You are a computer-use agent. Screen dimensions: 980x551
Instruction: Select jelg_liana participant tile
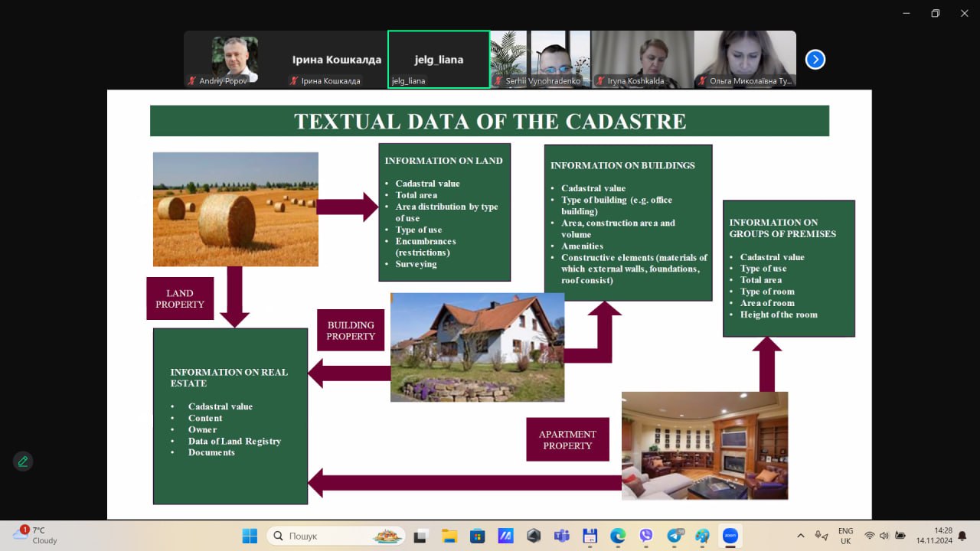point(439,60)
